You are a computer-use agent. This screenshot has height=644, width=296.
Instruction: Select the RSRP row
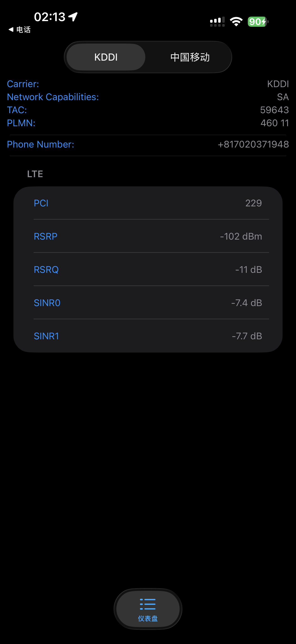(x=148, y=236)
